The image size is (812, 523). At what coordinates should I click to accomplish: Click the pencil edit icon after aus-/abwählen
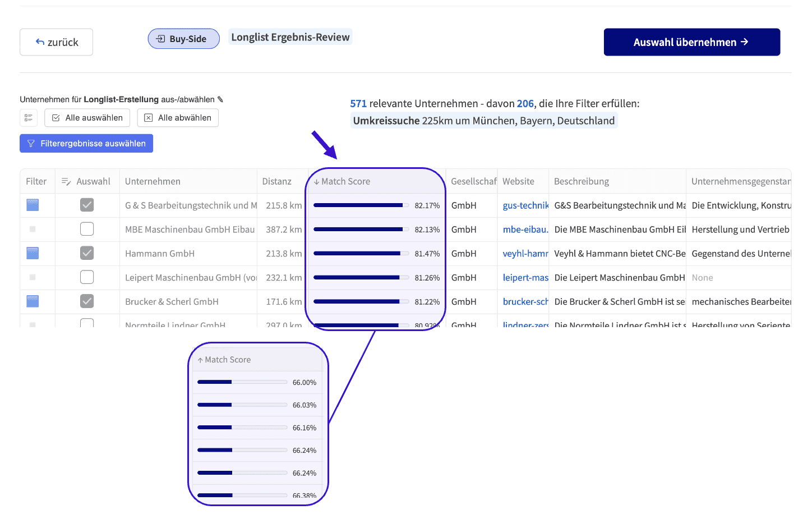[220, 99]
